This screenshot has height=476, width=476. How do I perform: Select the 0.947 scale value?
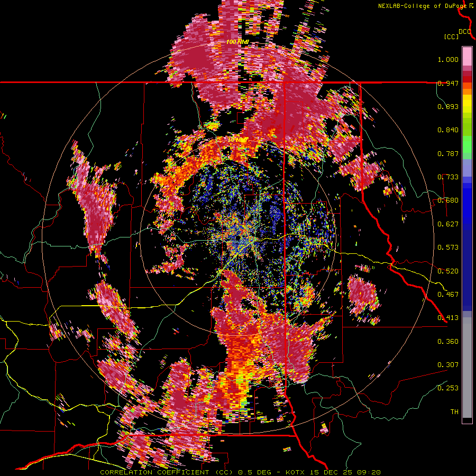(x=448, y=83)
